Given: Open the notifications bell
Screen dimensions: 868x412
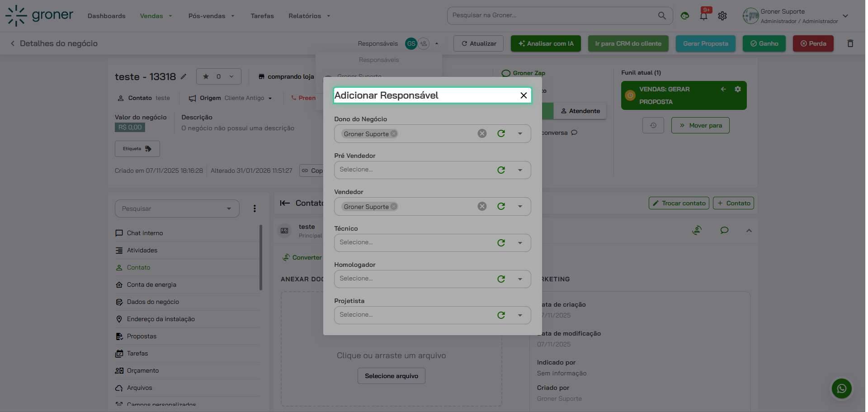Looking at the screenshot, I should (x=703, y=16).
